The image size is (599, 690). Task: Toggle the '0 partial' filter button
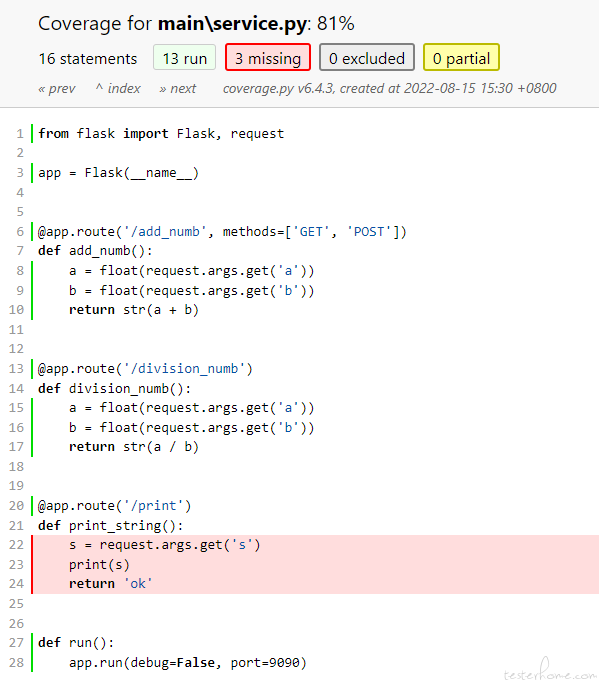[x=461, y=58]
